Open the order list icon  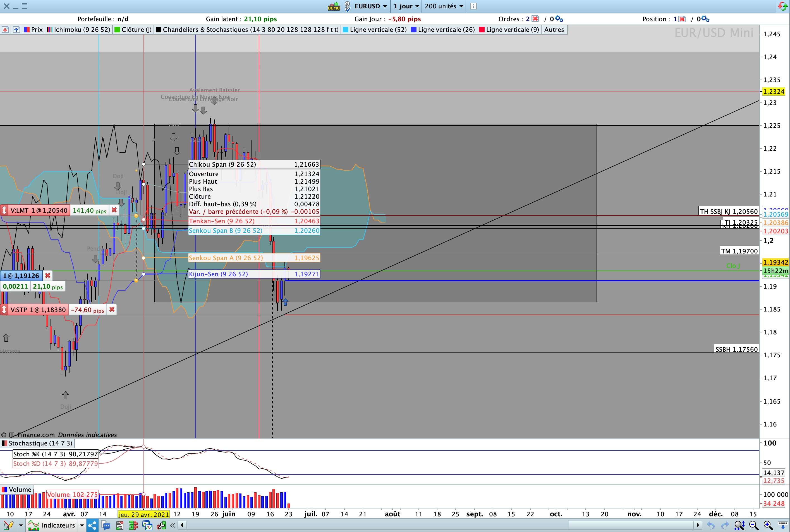[x=119, y=526]
